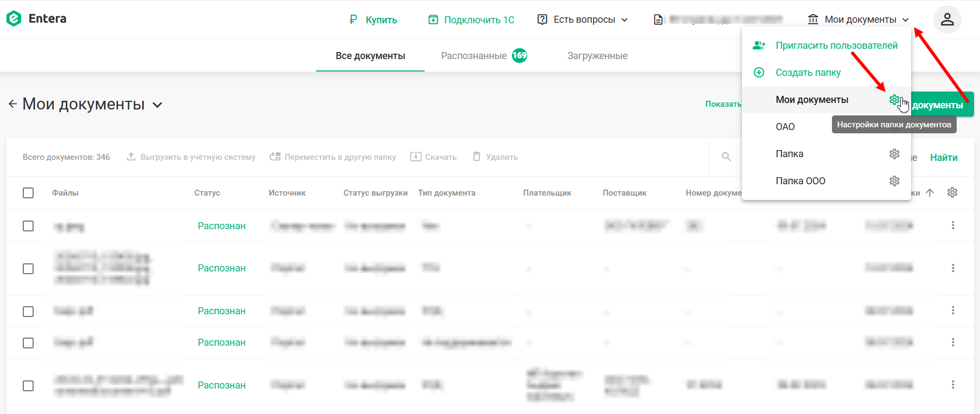Click Выгрузить в учётную систему button
This screenshot has height=414, width=980.
191,157
